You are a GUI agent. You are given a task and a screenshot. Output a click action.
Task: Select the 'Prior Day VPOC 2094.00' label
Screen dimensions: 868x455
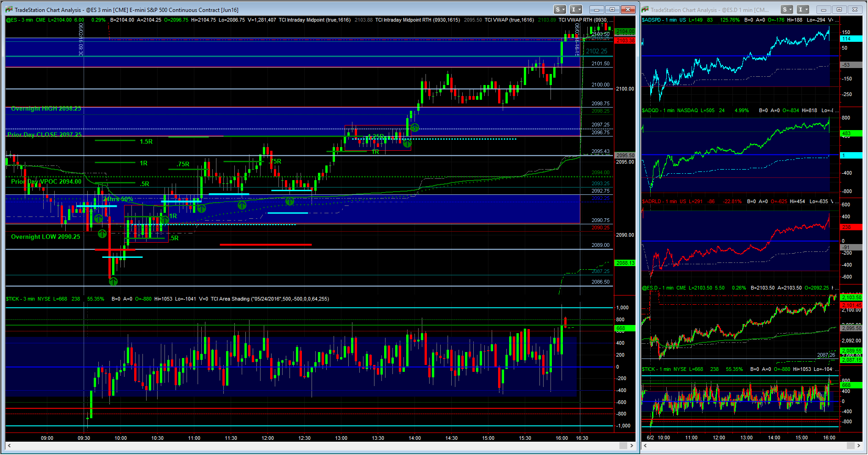tap(46, 182)
